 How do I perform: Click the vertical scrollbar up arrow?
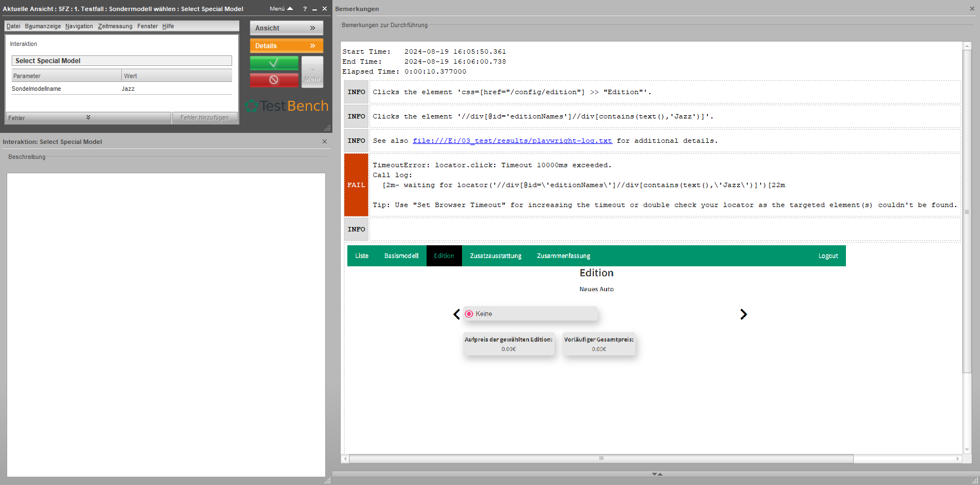[967, 47]
